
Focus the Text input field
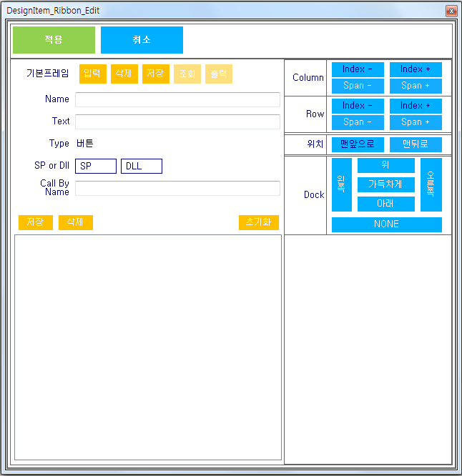(177, 122)
